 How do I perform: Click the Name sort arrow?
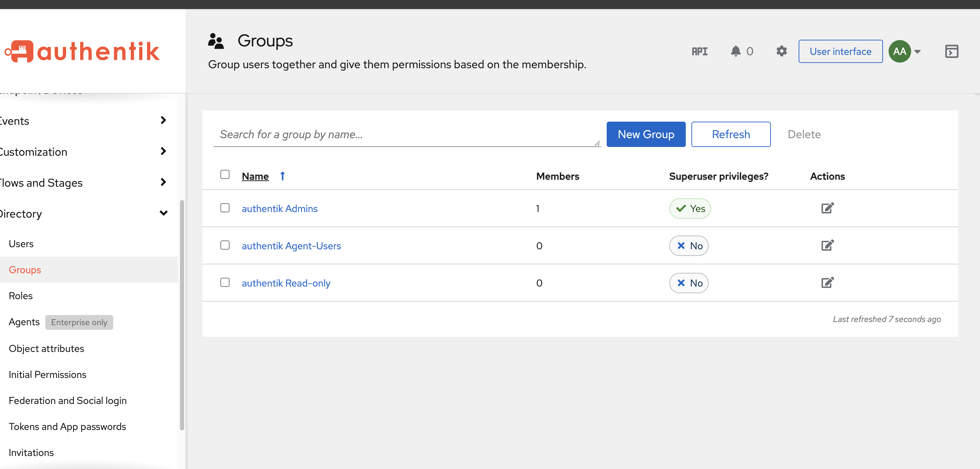pos(282,176)
